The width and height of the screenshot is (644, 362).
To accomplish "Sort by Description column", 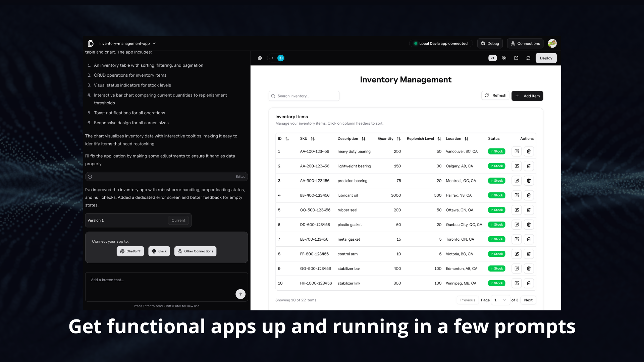I will point(352,139).
